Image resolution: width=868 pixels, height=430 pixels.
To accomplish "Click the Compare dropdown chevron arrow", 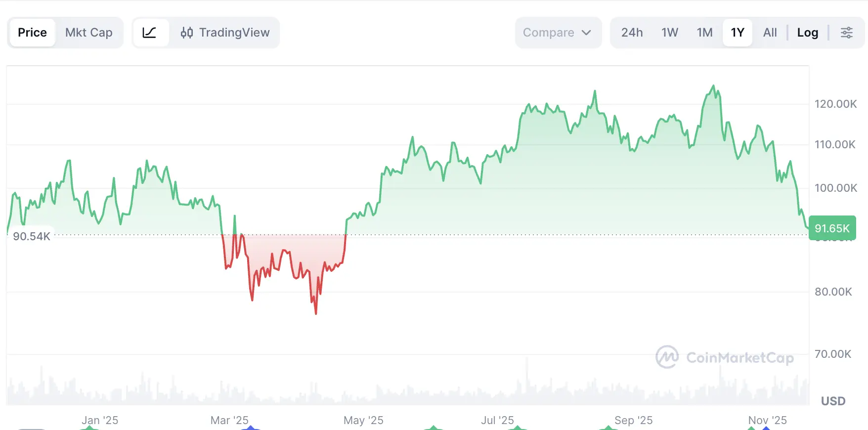I will 586,33.
